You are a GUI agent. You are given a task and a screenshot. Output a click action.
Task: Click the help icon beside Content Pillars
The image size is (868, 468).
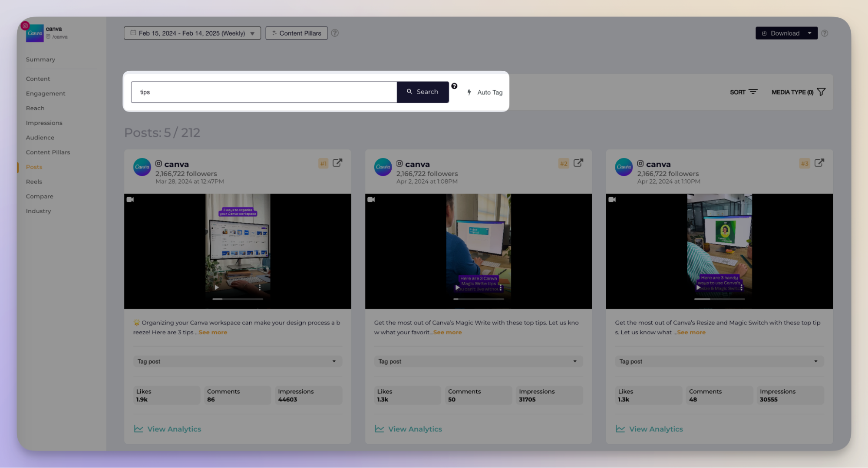click(x=335, y=33)
